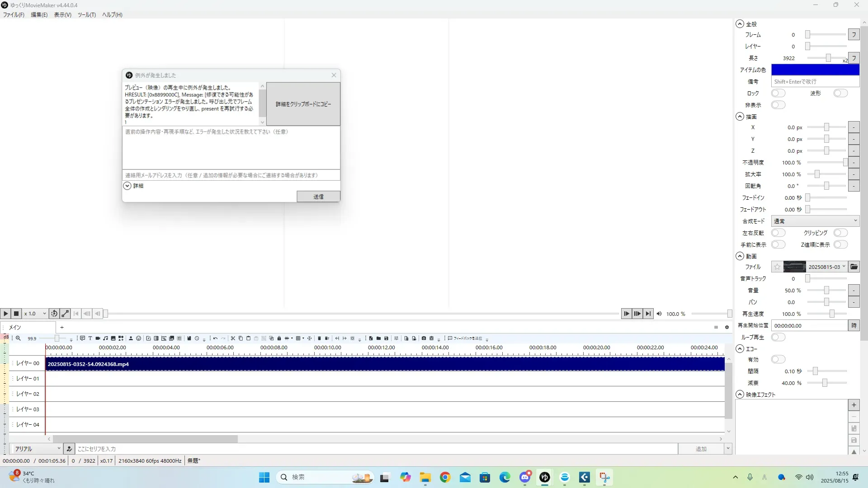Viewport: 868px width, 488px height.
Task: Click the stop playback button
Action: 16,314
